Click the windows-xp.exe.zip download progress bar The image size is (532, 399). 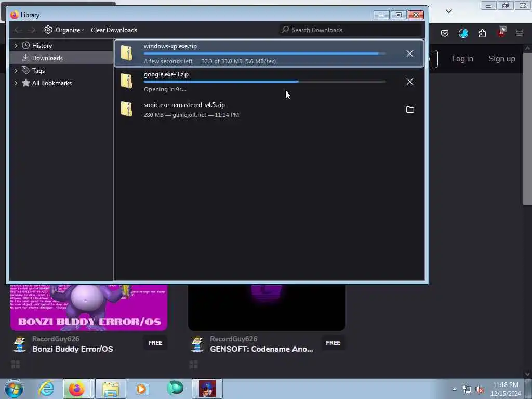pos(264,54)
